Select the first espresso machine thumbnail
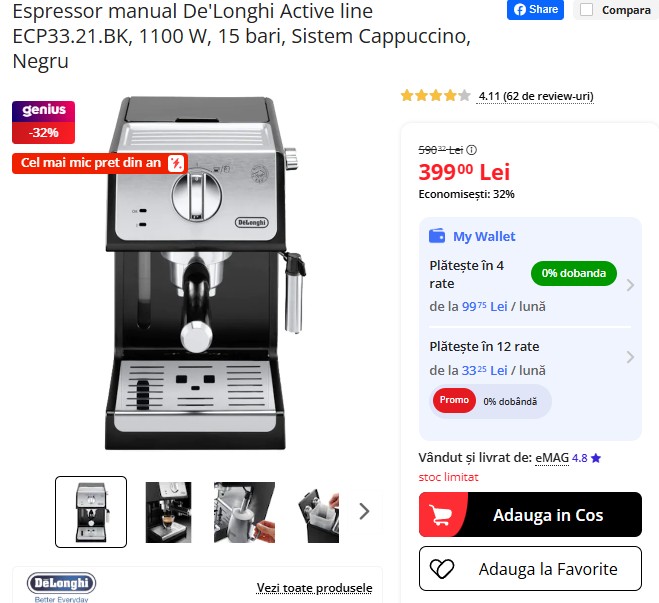 click(x=91, y=511)
